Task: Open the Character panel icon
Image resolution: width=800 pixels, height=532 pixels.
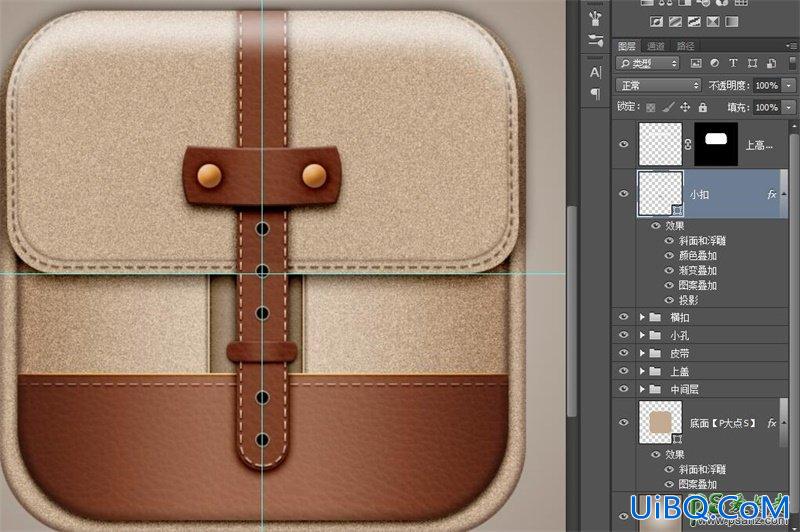Action: [x=595, y=73]
